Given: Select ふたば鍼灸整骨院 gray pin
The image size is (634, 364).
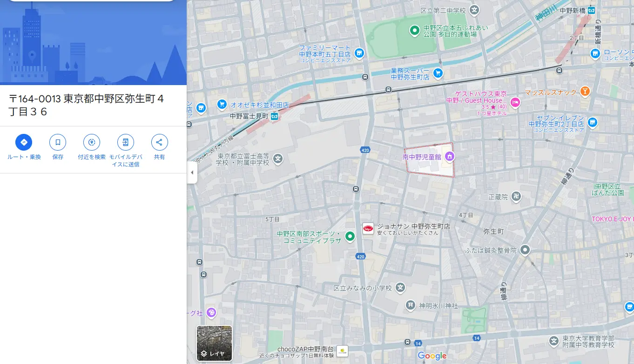Looking at the screenshot, I should 525,250.
